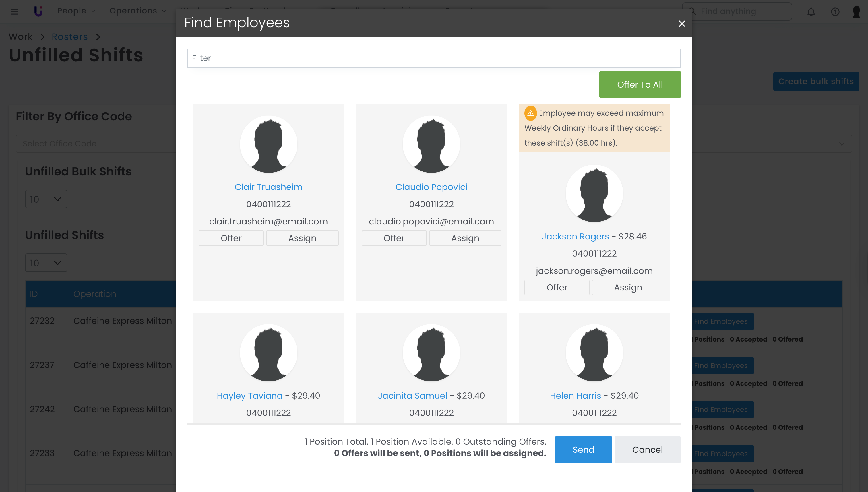Click the Offer To All button
The height and width of the screenshot is (492, 868).
(x=640, y=84)
